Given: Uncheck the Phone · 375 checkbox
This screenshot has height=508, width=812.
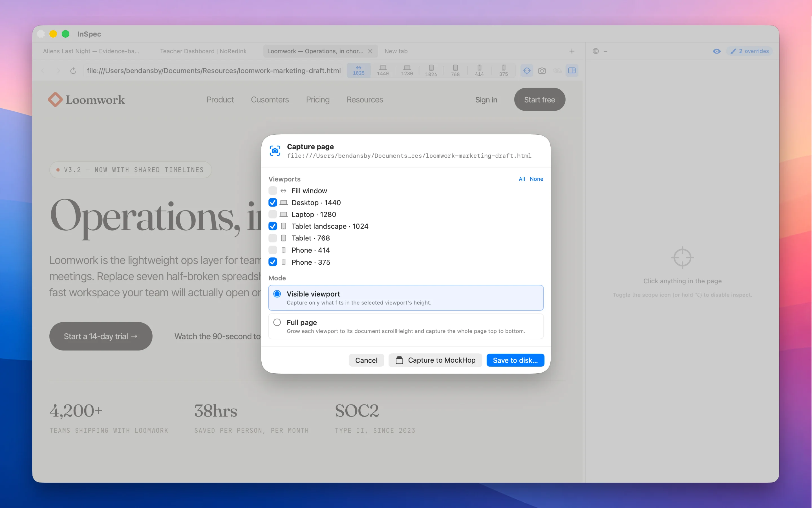Looking at the screenshot, I should [273, 262].
